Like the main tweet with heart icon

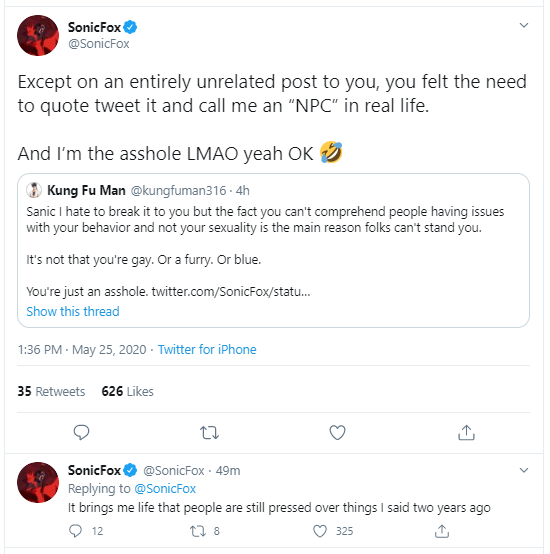(337, 432)
